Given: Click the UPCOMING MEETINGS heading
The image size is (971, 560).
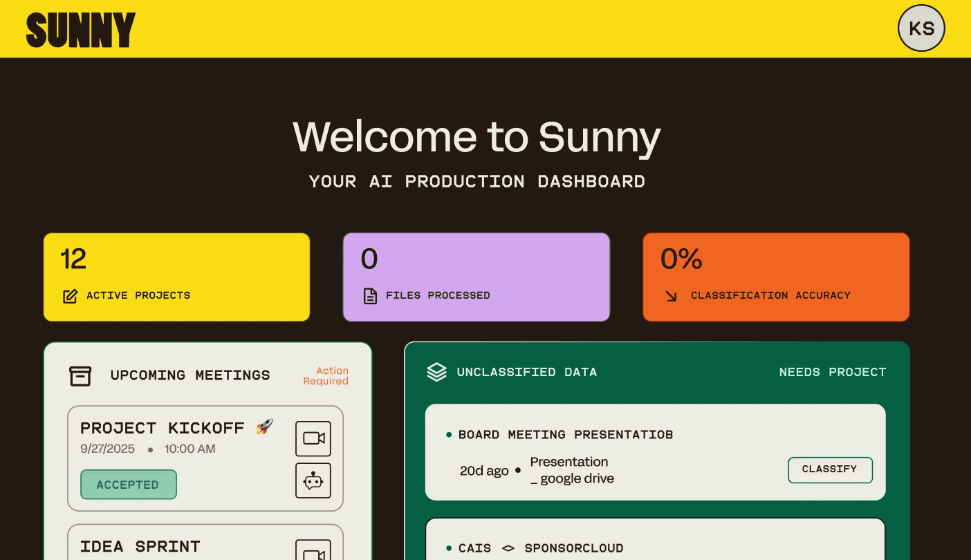Looking at the screenshot, I should [190, 375].
